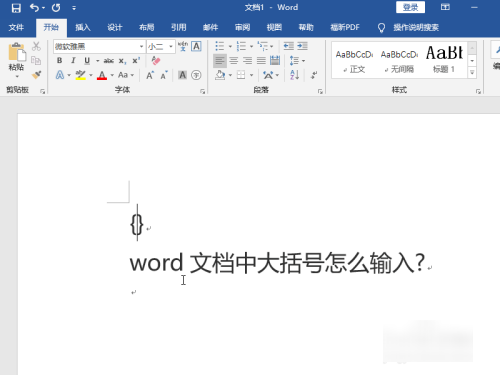The height and width of the screenshot is (375, 500).
Task: Click the phonetic guide 文 icon
Action: coord(183,46)
